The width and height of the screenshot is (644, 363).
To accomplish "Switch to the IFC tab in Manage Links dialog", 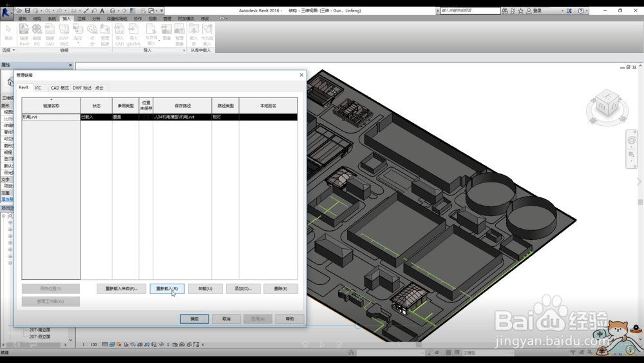I will tap(38, 88).
